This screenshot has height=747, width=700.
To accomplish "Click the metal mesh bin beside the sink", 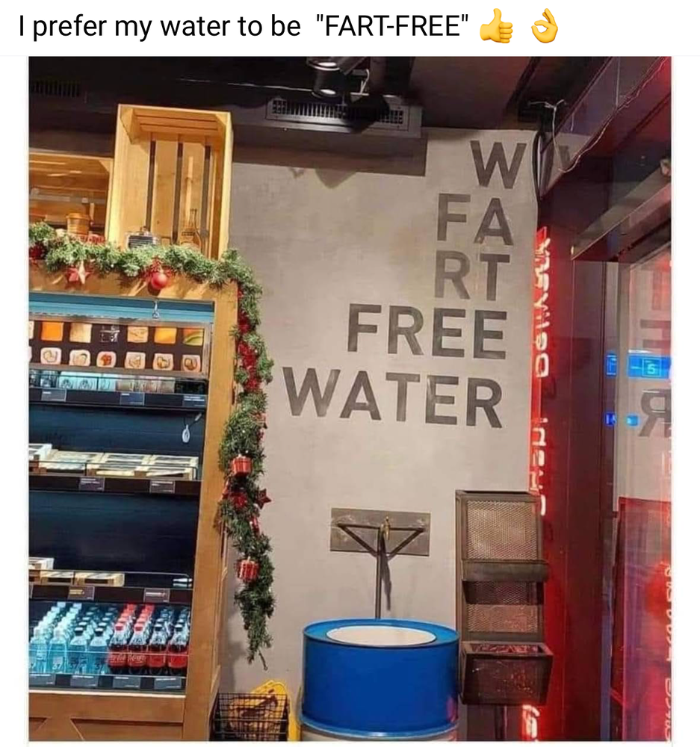I will coord(502,595).
